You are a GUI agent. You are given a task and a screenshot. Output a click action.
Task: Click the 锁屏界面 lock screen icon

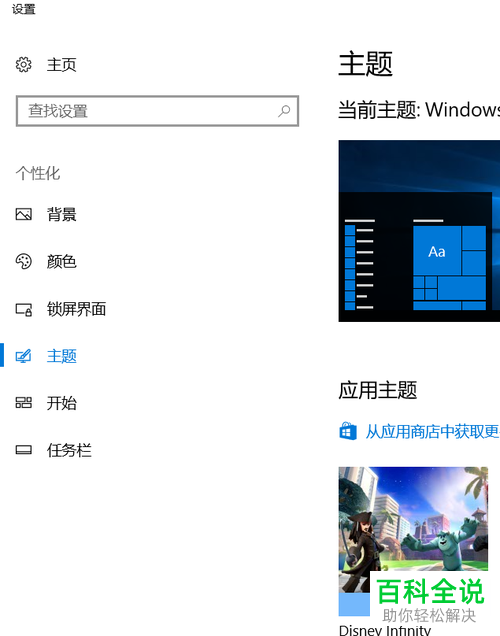(x=24, y=309)
